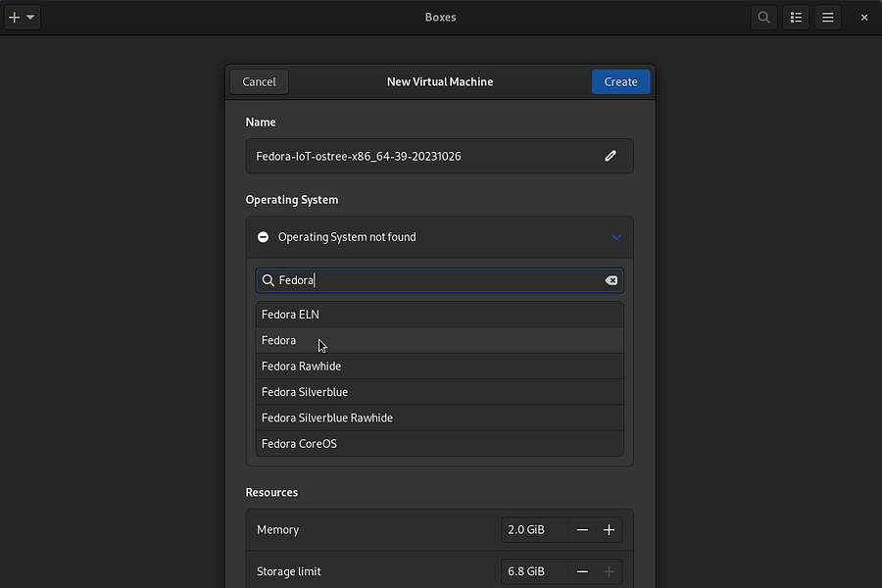Open the search in Boxes header
Screen dimensions: 882x588
[x=763, y=18]
